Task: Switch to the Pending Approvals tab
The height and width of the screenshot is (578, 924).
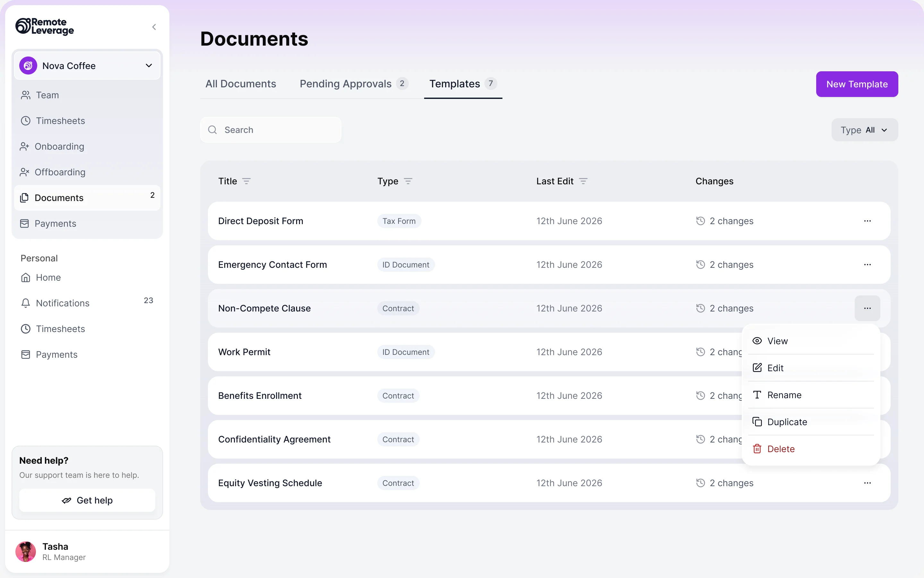Action: pos(354,84)
